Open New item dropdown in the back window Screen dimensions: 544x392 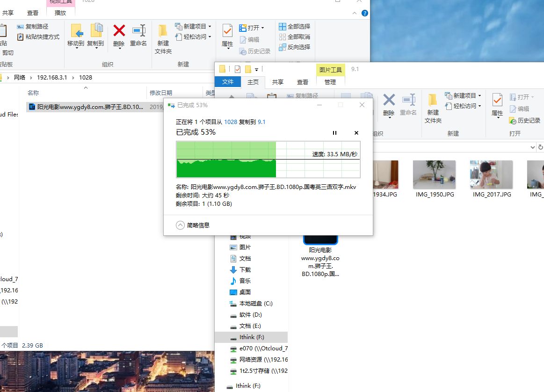(x=193, y=26)
